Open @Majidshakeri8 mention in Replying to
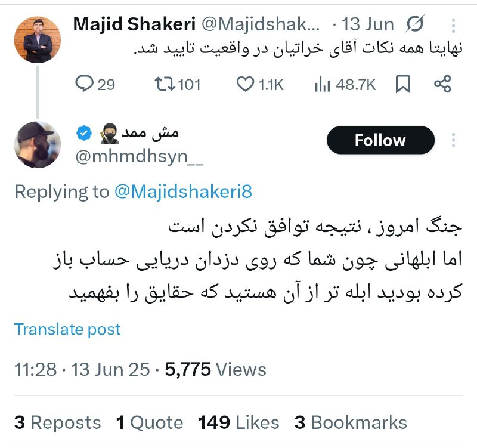This screenshot has width=477, height=448. pos(184,191)
